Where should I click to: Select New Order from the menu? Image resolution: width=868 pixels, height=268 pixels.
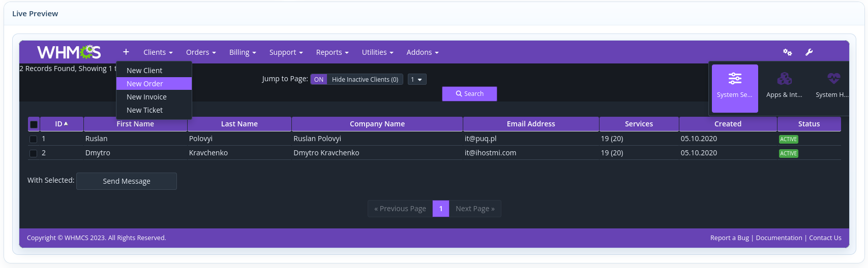(145, 84)
